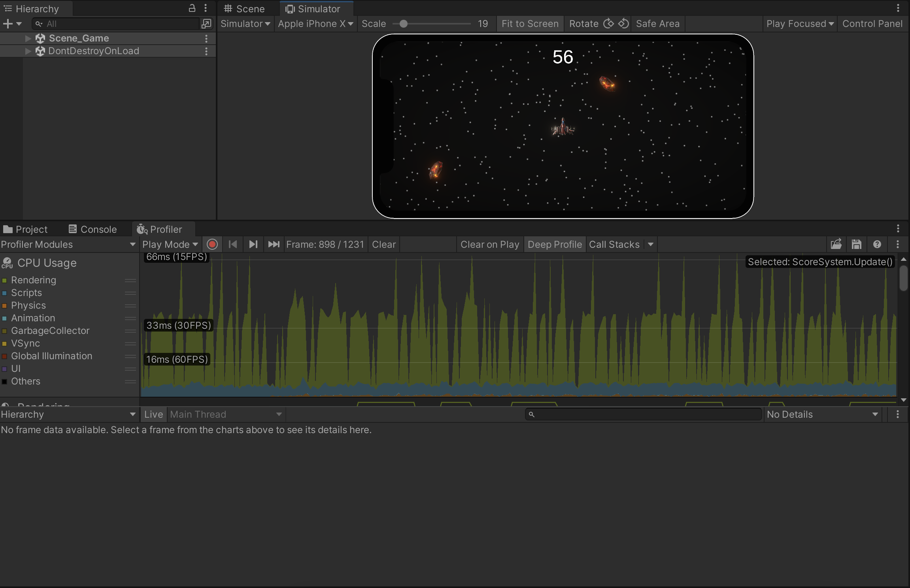Jump to the last profiler frame
Screen dimensions: 910x588
273,244
